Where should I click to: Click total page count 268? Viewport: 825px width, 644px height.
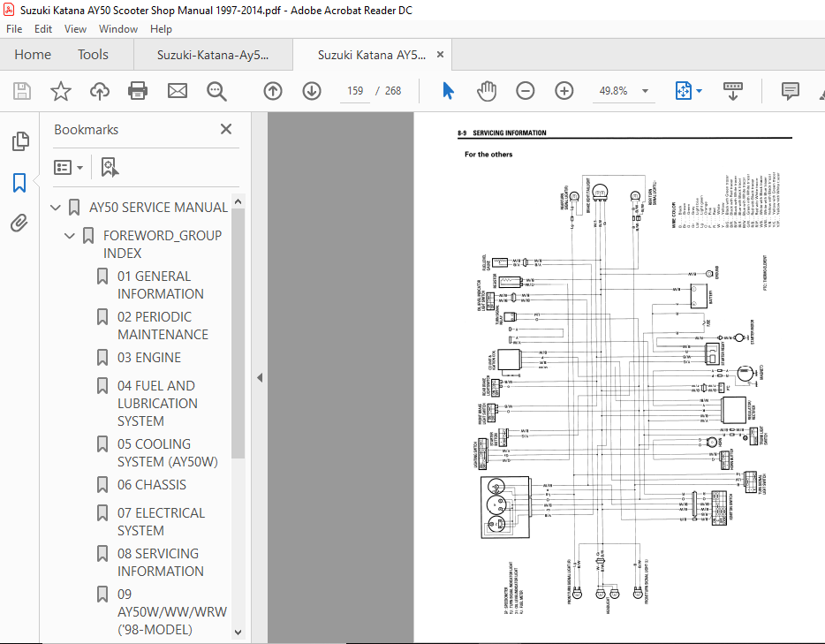(393, 91)
